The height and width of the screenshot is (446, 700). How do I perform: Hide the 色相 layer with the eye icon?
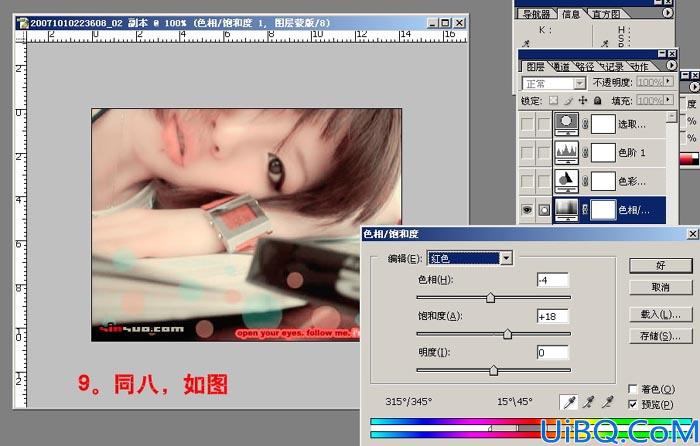pyautogui.click(x=527, y=209)
